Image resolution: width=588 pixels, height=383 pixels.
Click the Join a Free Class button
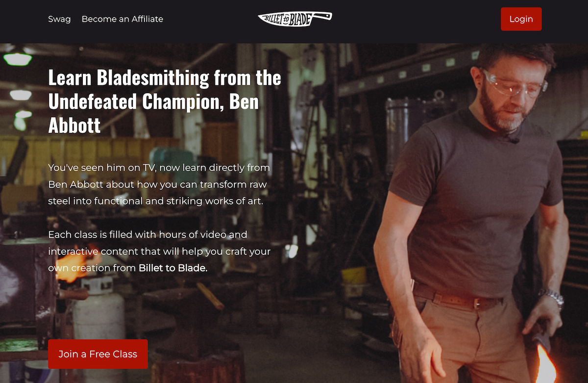(x=98, y=354)
